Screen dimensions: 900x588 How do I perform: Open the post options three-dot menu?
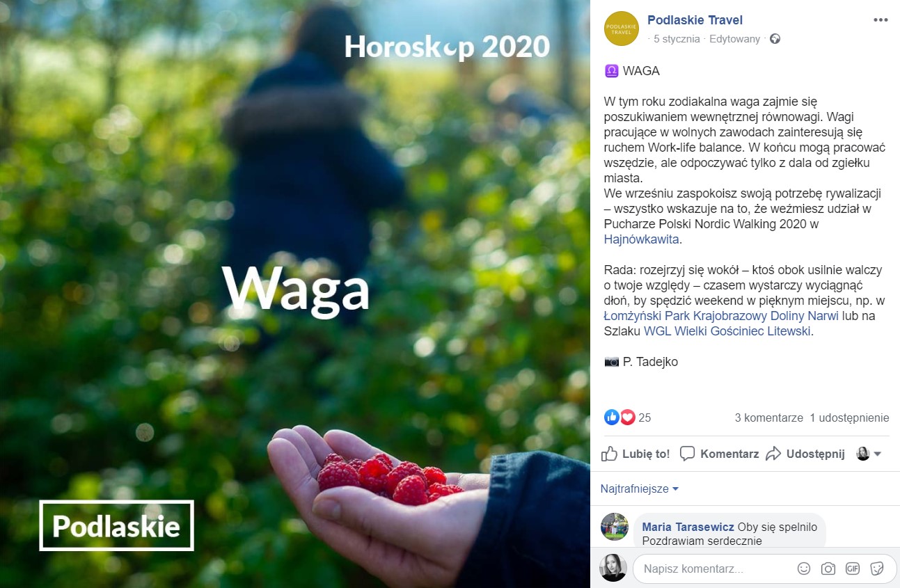[x=881, y=19]
